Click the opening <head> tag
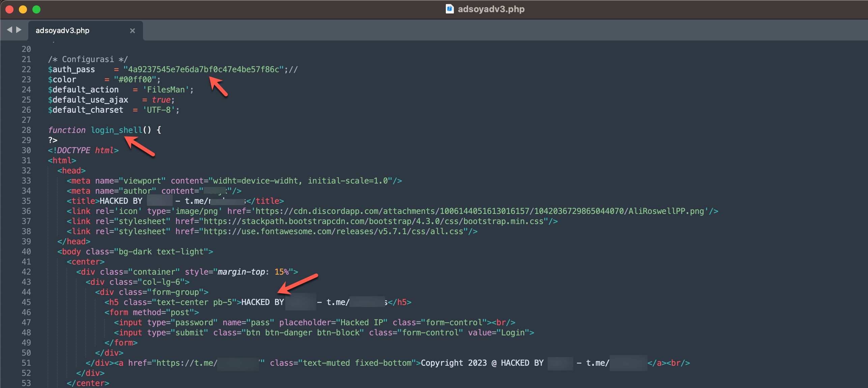The height and width of the screenshot is (388, 868). [71, 171]
